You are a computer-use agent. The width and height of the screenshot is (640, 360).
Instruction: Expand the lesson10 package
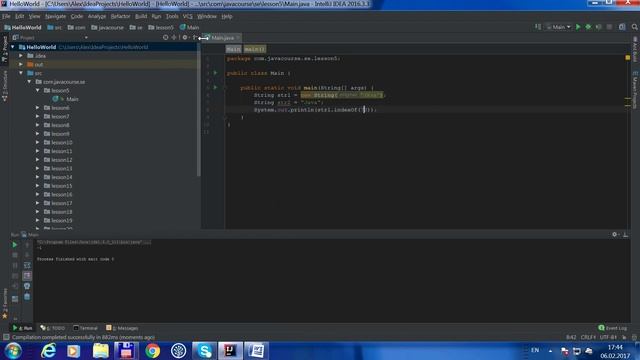tap(38, 142)
